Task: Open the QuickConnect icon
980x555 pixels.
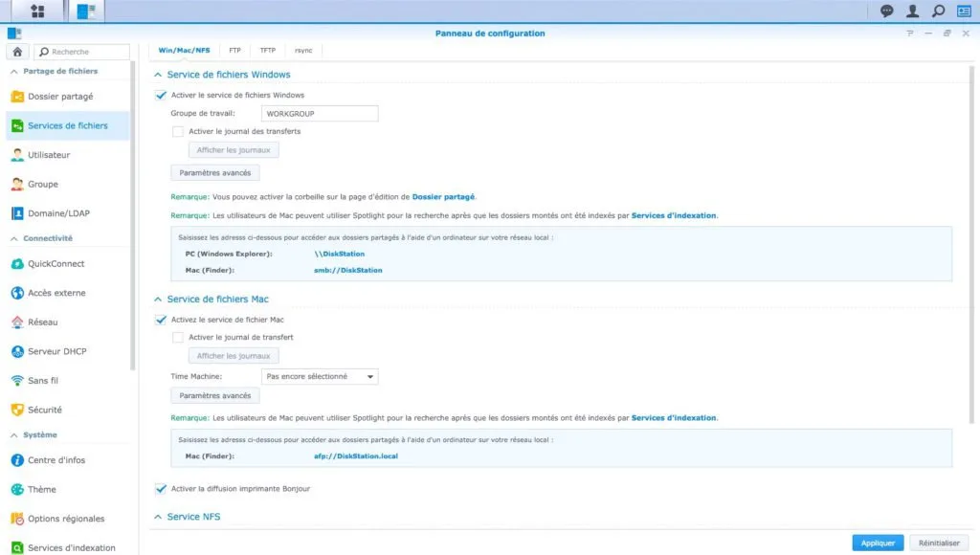Action: [17, 264]
